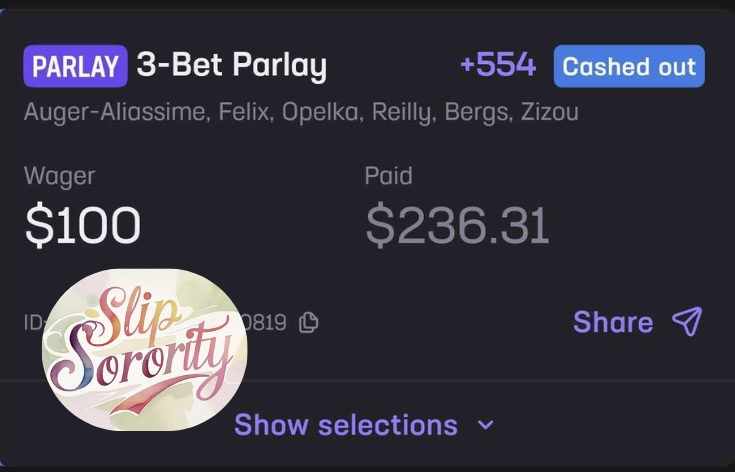Click the 3-Bet Parlay title
The width and height of the screenshot is (735, 472).
point(231,67)
